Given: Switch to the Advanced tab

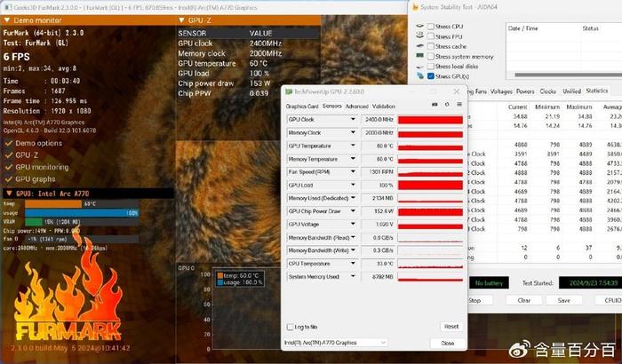Looking at the screenshot, I should [x=356, y=107].
